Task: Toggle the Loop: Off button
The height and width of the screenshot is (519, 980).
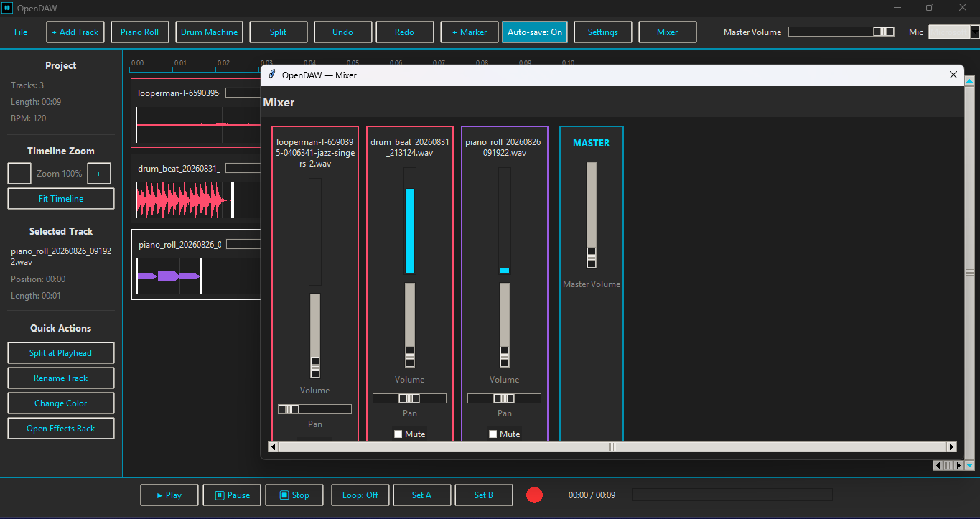Action: click(x=360, y=495)
